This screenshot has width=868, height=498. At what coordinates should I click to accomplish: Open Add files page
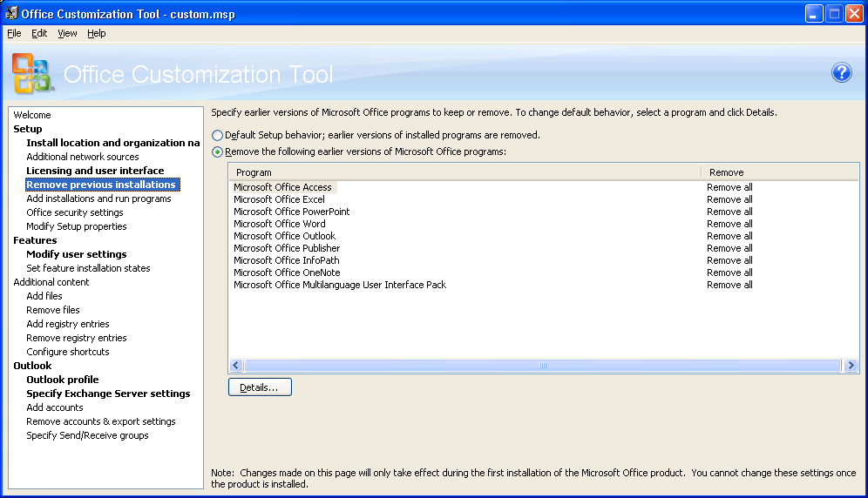click(44, 296)
